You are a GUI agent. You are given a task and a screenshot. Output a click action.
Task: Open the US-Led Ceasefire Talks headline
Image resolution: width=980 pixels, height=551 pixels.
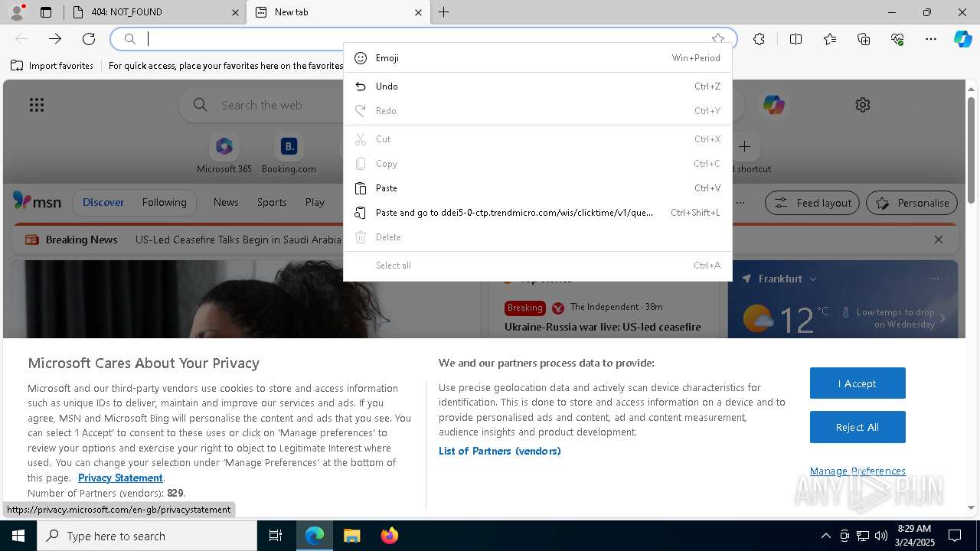pyautogui.click(x=238, y=240)
